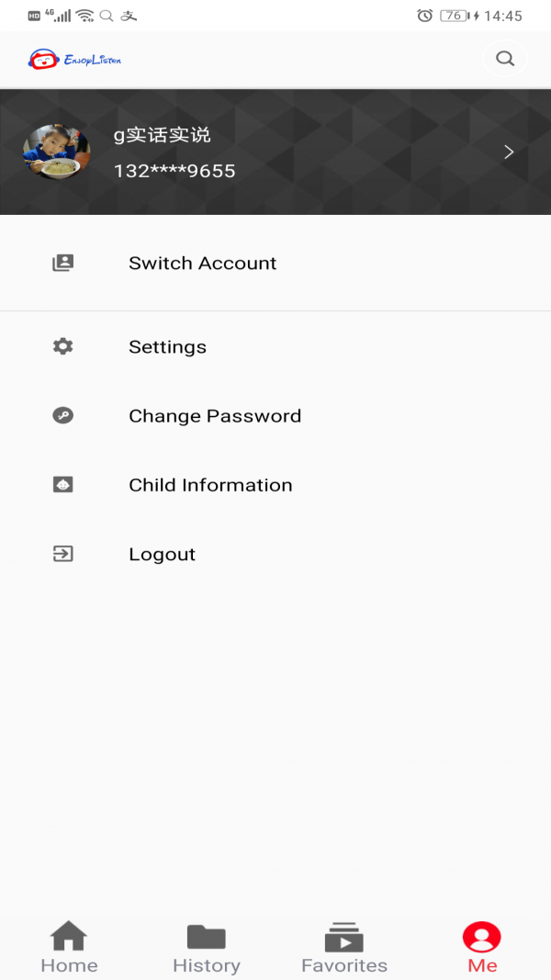Click the Logout exit icon

click(62, 554)
